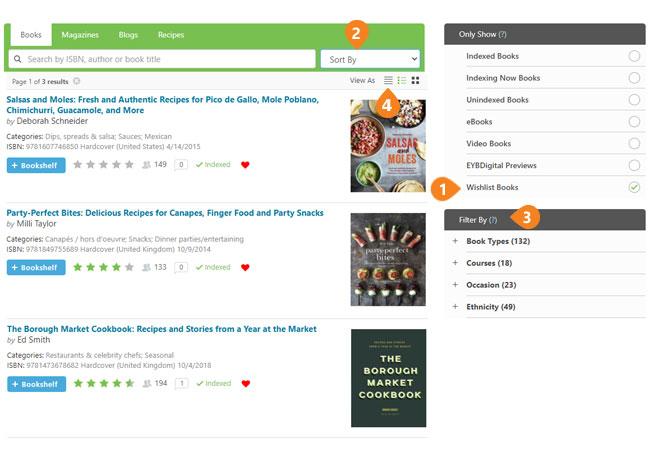Switch to grid view icon

(x=415, y=80)
